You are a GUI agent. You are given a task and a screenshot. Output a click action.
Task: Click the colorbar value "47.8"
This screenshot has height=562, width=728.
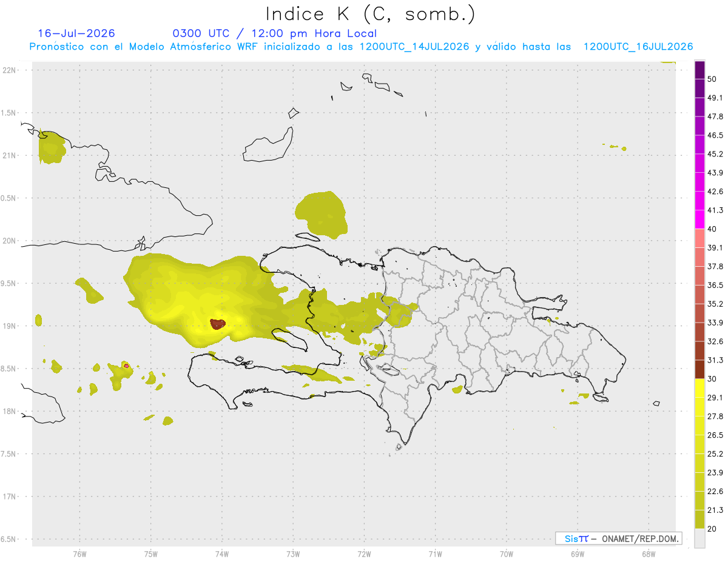715,116
